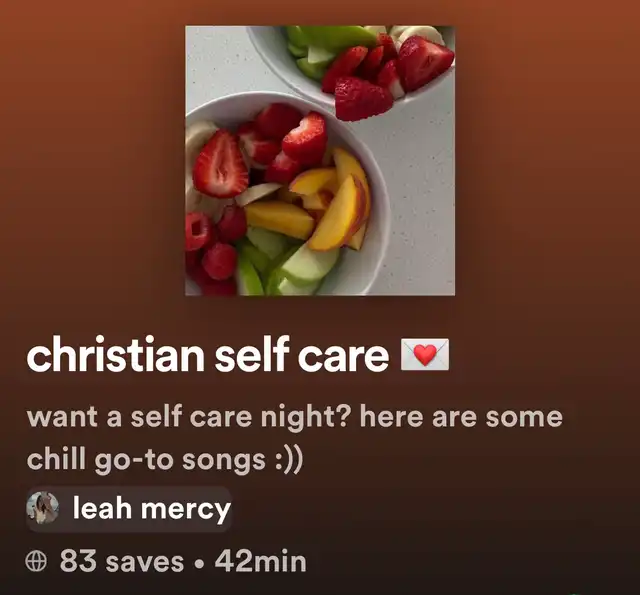This screenshot has width=640, height=595.
Task: Click the 83 saves count
Action: pyautogui.click(x=122, y=561)
